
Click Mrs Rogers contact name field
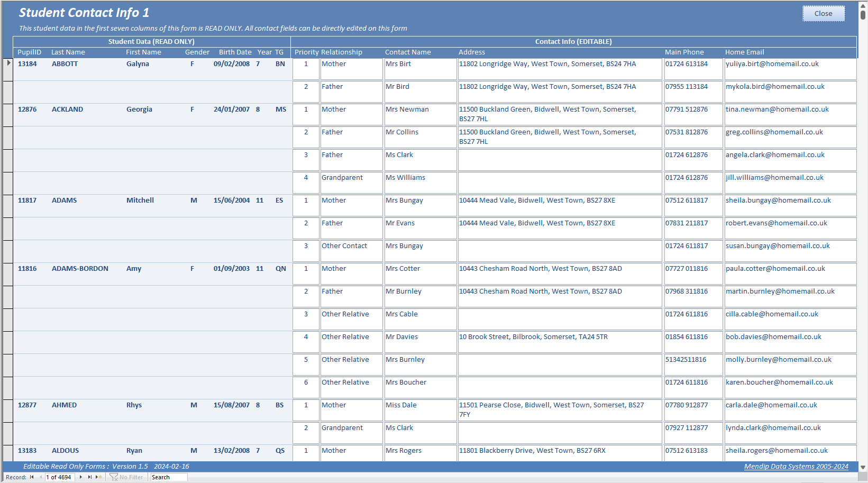(421, 453)
